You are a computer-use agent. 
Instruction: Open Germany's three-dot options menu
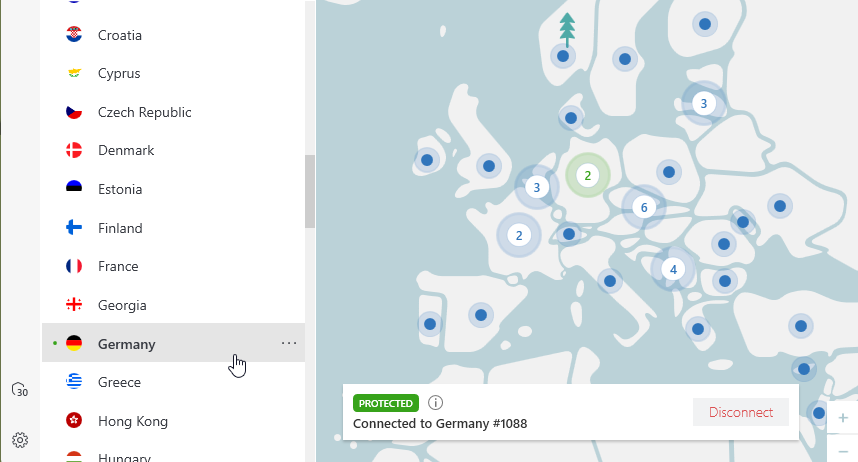click(x=289, y=344)
